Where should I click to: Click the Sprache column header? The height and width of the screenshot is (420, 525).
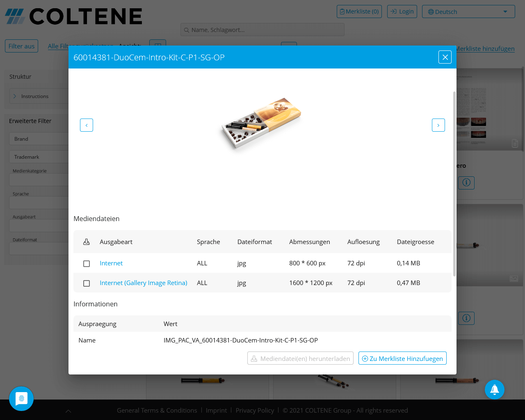[208, 242]
